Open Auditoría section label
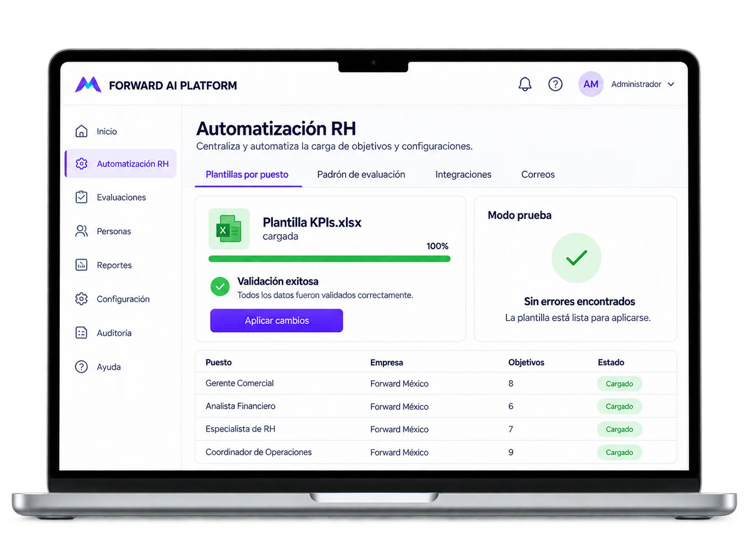This screenshot has height=560, width=747. click(x=114, y=333)
